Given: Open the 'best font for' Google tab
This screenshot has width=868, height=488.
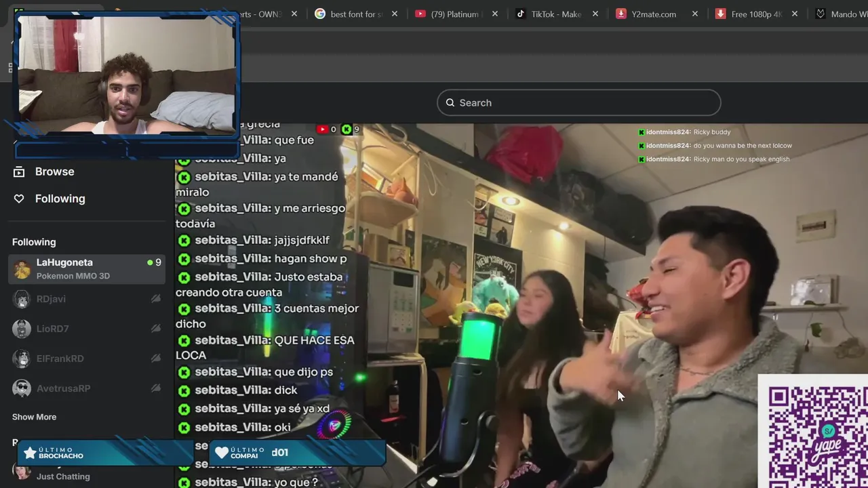Looking at the screenshot, I should tap(357, 14).
